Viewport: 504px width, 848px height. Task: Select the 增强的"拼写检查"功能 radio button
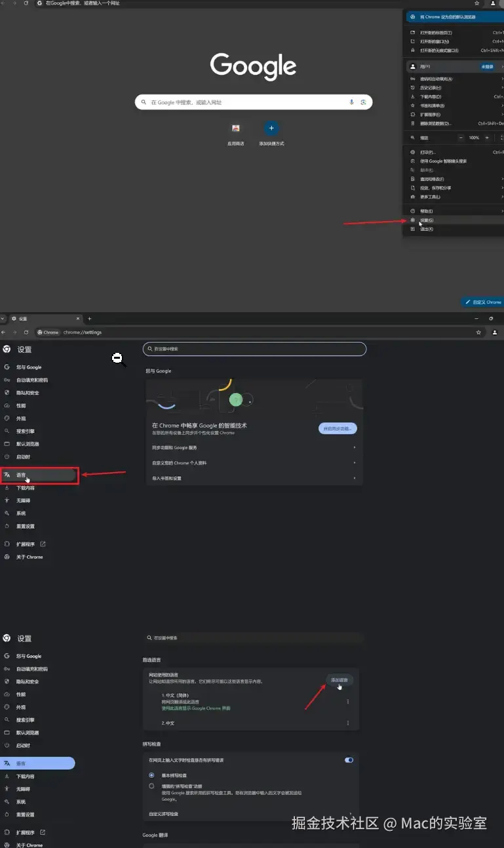pos(152,786)
